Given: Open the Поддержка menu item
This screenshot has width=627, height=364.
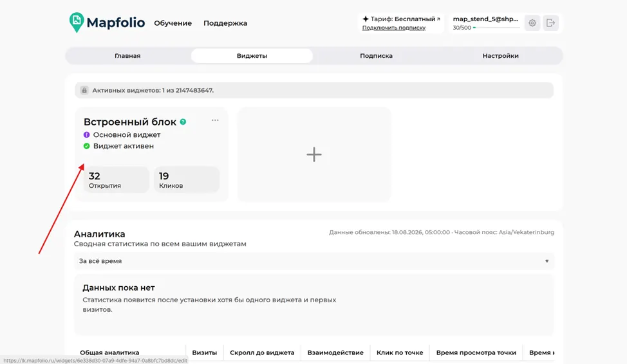Looking at the screenshot, I should (225, 23).
